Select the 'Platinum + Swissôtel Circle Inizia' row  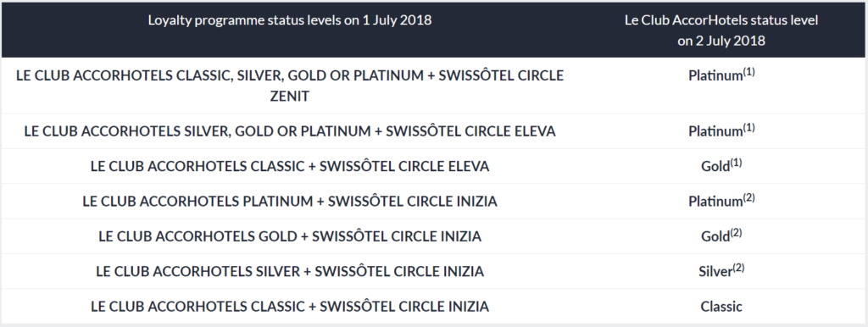tap(290, 202)
